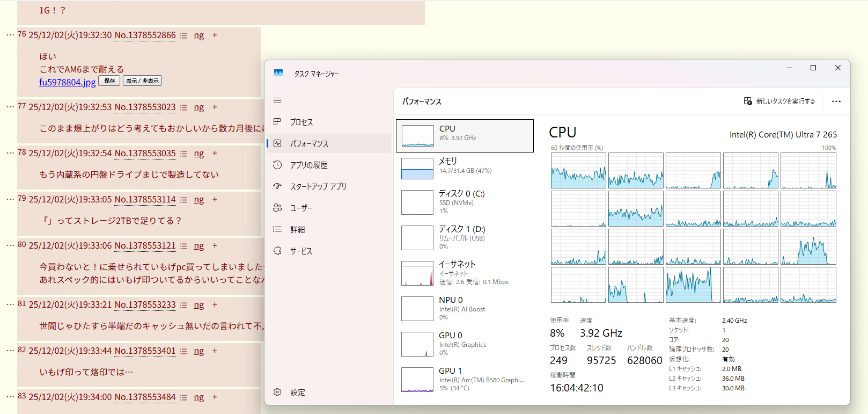Screen dimensions: 868x414
Task: Click 新しいタスクを実行する button
Action: pyautogui.click(x=779, y=101)
